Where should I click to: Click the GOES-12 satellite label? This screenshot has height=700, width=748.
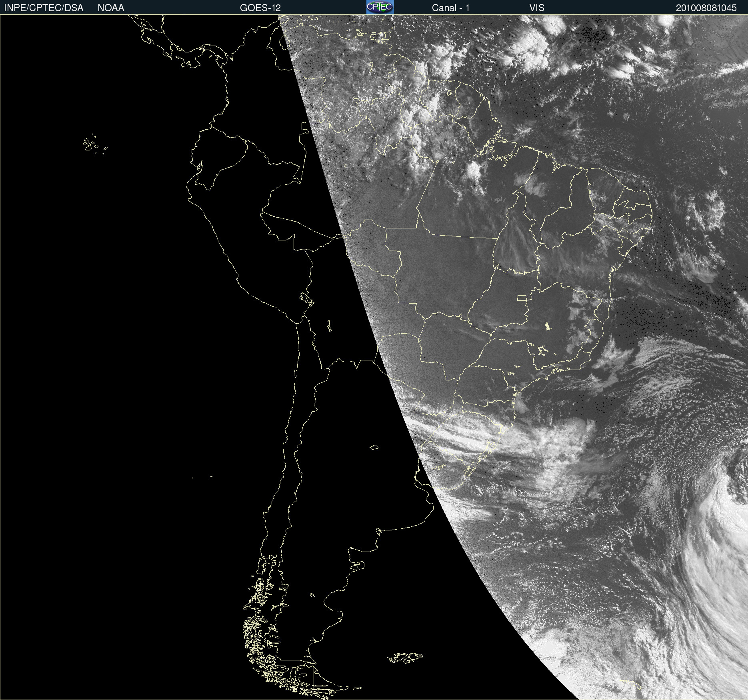(x=260, y=8)
